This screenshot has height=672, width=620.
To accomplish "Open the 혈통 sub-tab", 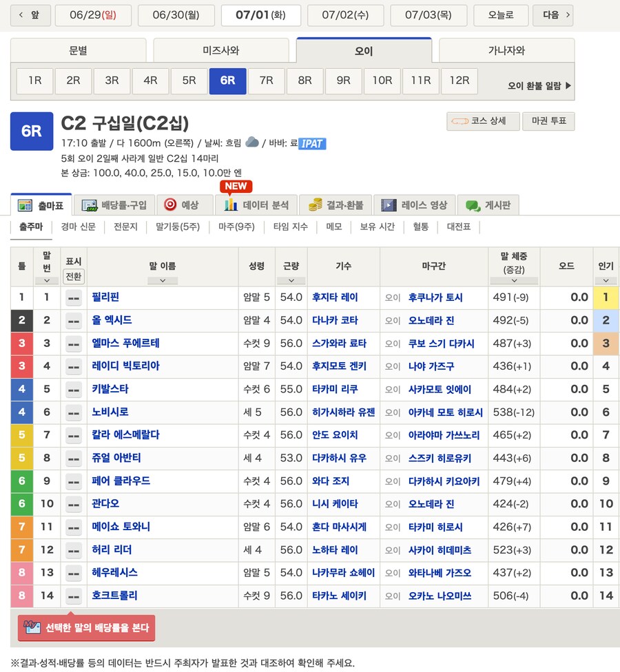I will tap(421, 227).
